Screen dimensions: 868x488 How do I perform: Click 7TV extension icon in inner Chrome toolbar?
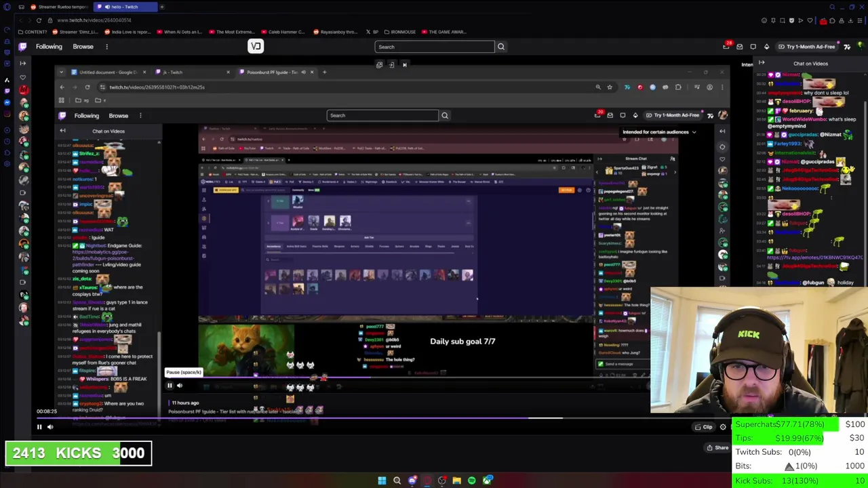(627, 87)
